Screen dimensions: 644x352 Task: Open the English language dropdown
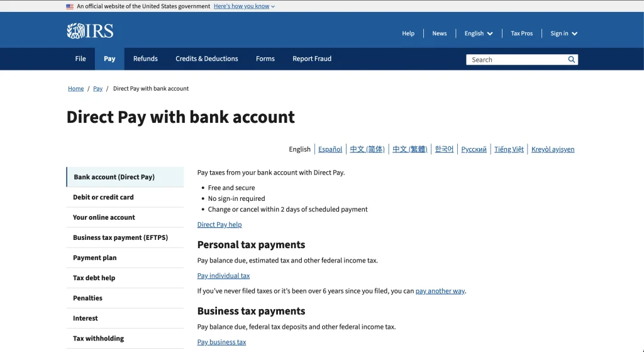coord(479,33)
